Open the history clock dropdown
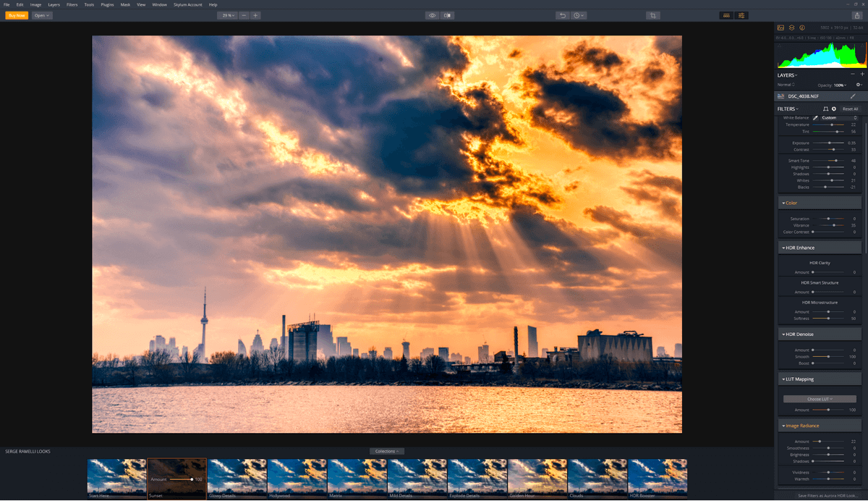The height and width of the screenshot is (501, 868). tap(579, 15)
